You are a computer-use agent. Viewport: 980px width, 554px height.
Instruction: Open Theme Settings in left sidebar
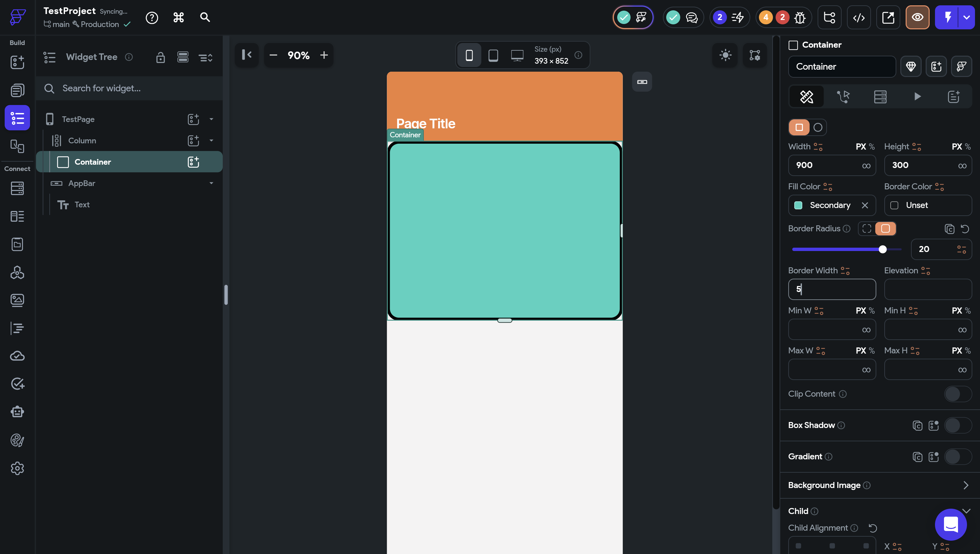pos(17,440)
